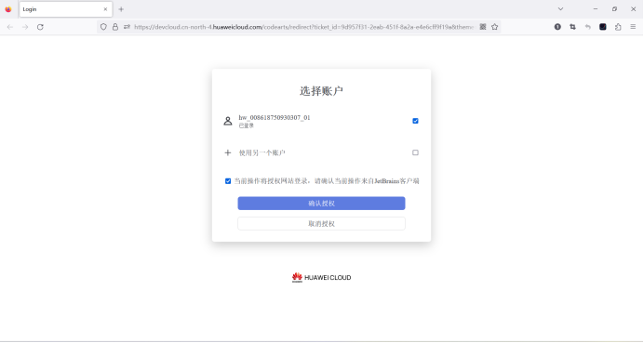This screenshot has width=644, height=343.
Task: Go forward to next page
Action: point(25,27)
